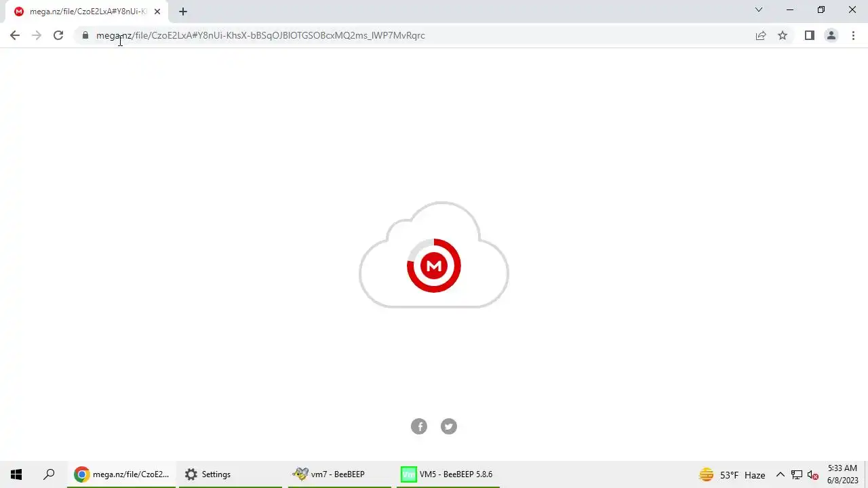
Task: Open network status tray icon
Action: [797, 474]
